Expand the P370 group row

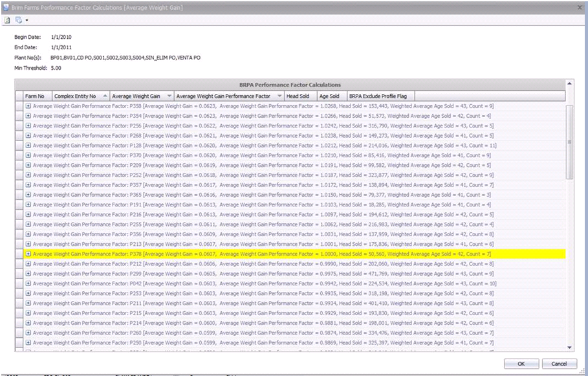click(x=28, y=155)
